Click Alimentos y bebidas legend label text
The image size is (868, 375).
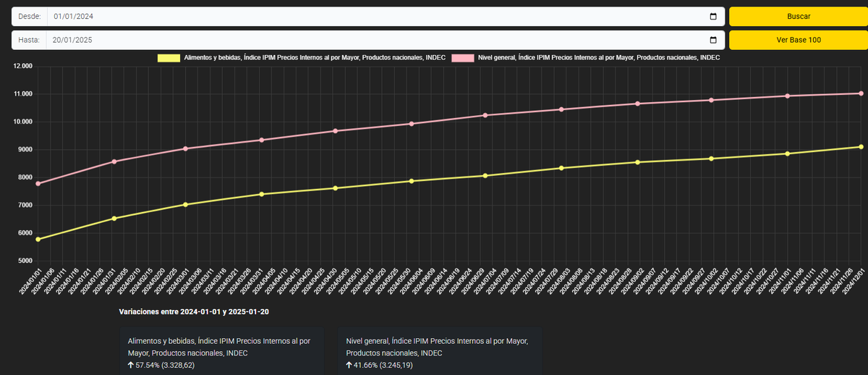[x=315, y=57]
